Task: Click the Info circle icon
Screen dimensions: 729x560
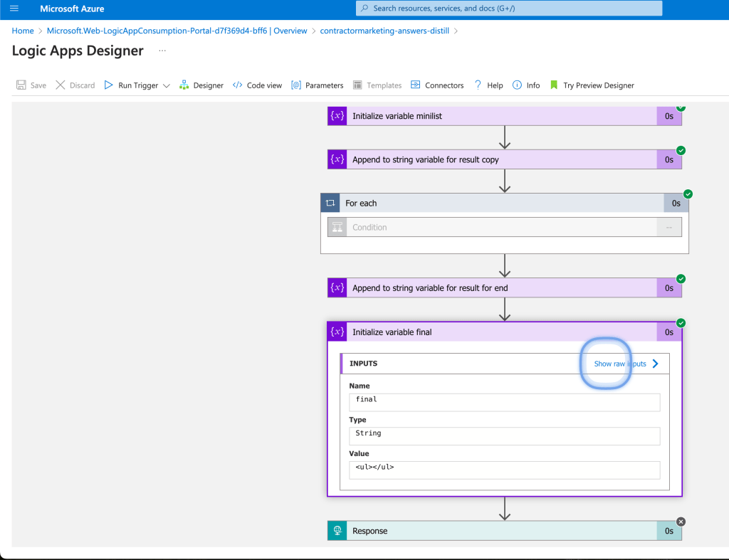Action: click(517, 85)
